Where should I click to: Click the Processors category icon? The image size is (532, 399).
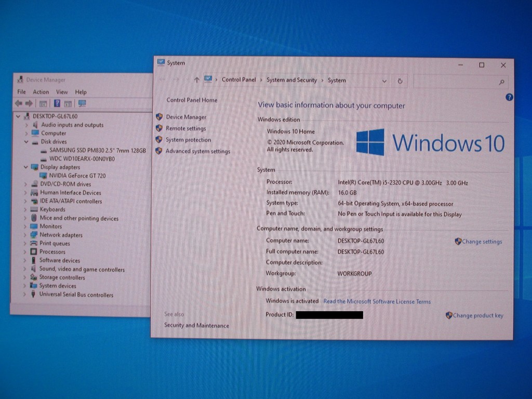(34, 251)
